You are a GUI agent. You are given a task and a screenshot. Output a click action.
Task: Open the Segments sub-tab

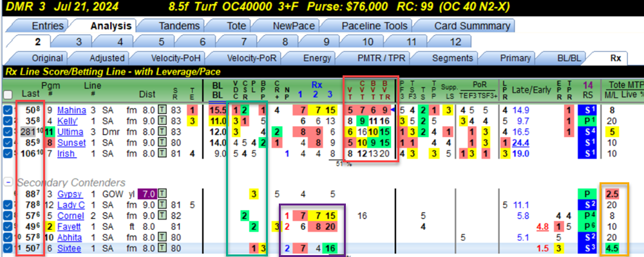(452, 58)
